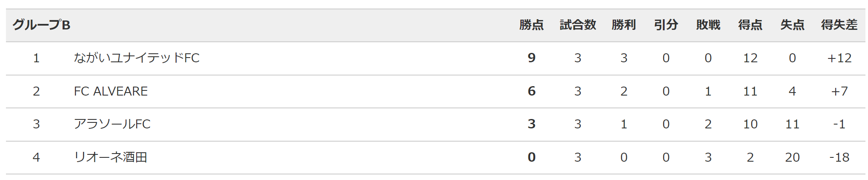
Task: Click the rank 4 number
Action: point(36,157)
